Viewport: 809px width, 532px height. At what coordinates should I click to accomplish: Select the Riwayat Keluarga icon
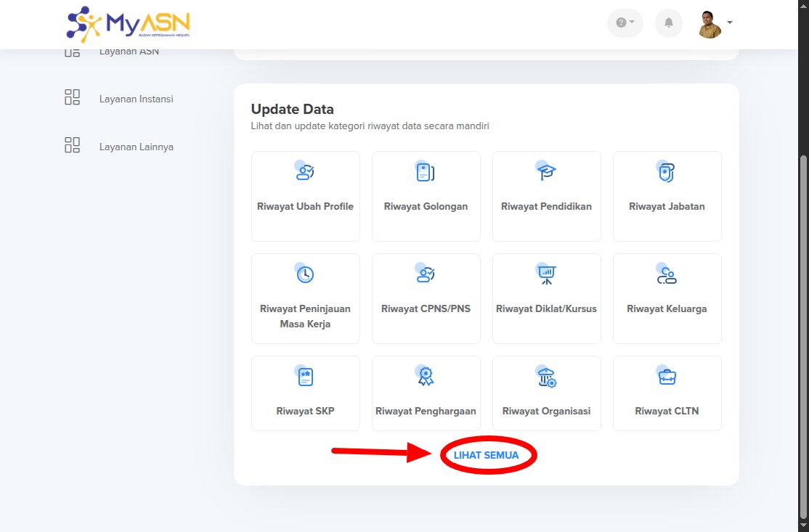(667, 274)
